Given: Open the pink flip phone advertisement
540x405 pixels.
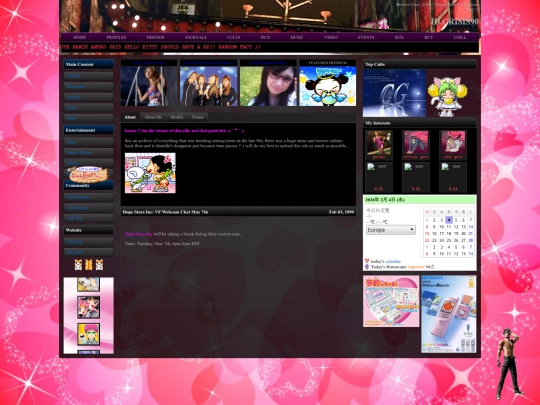Looking at the screenshot, I should 449,314.
